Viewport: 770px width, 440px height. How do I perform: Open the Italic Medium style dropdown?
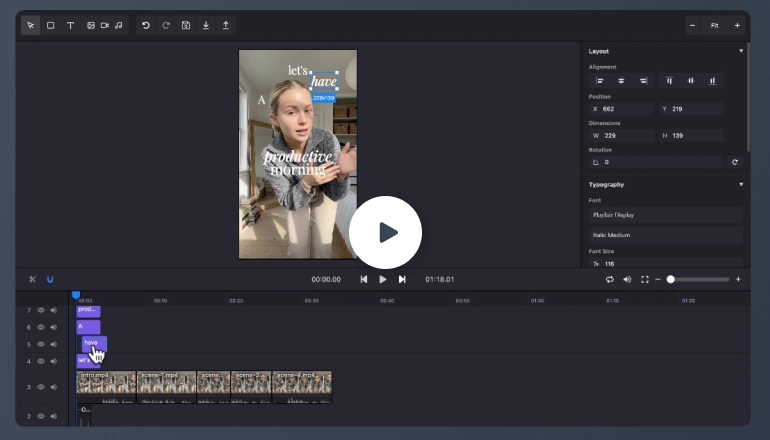(665, 235)
